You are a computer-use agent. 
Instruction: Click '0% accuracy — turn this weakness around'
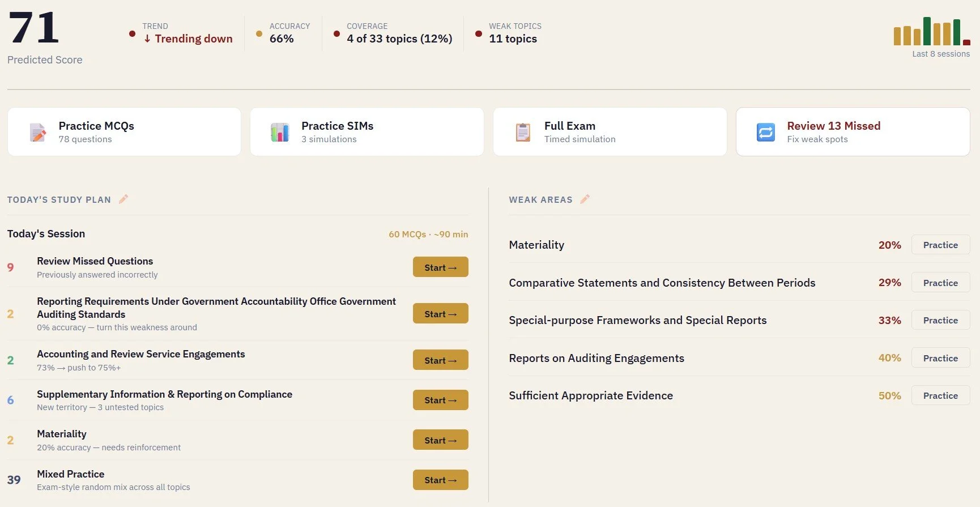tap(117, 327)
